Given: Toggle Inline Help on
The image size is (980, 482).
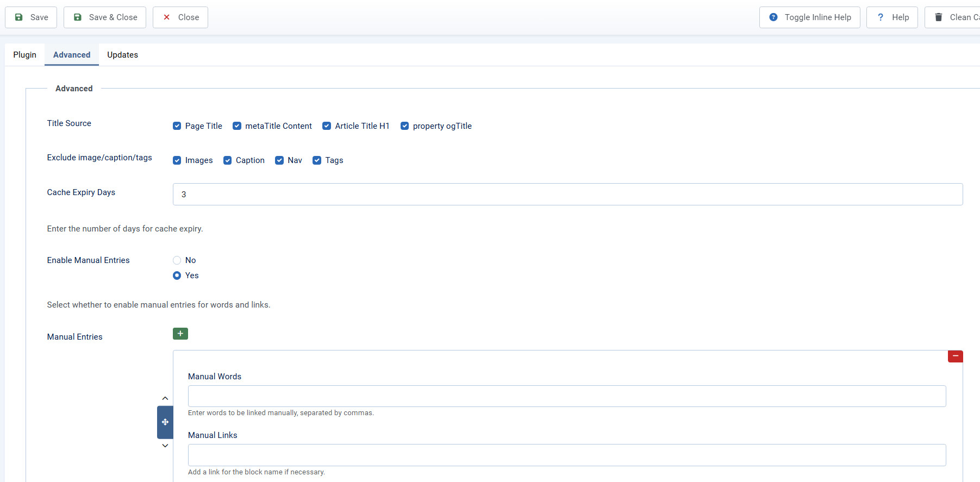Looking at the screenshot, I should [809, 17].
